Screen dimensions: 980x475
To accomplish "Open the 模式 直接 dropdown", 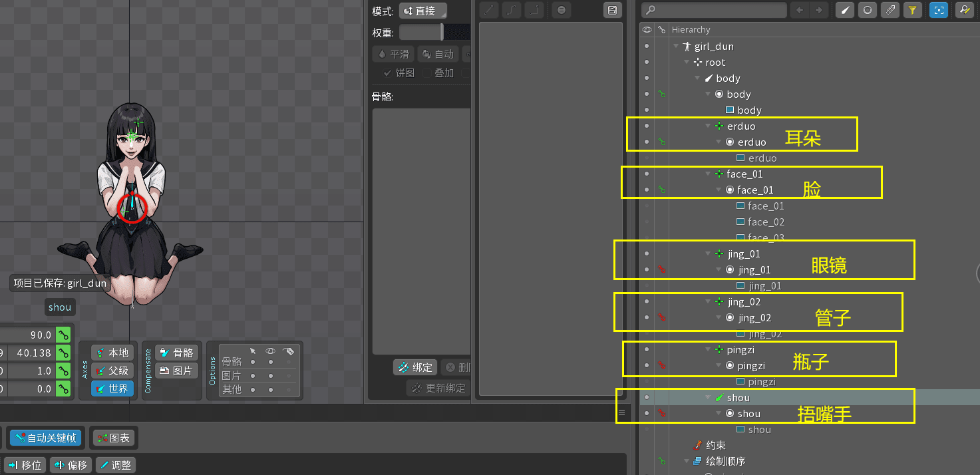I will [422, 11].
